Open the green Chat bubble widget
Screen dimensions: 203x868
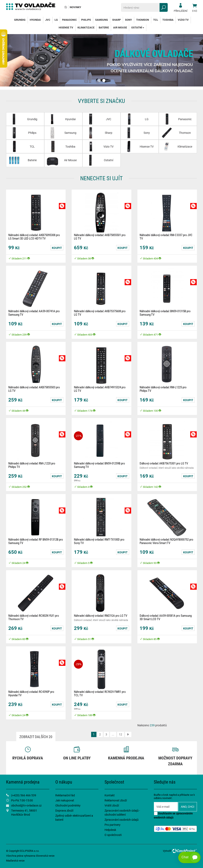[189, 857]
